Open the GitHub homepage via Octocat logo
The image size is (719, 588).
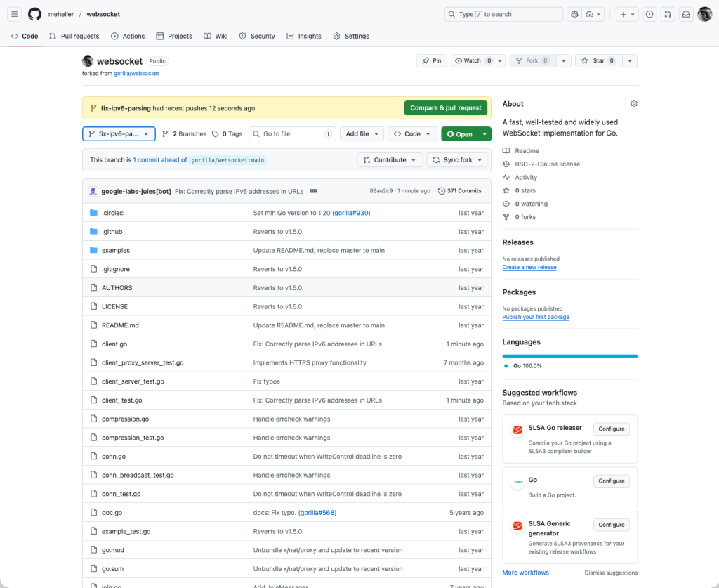tap(34, 14)
